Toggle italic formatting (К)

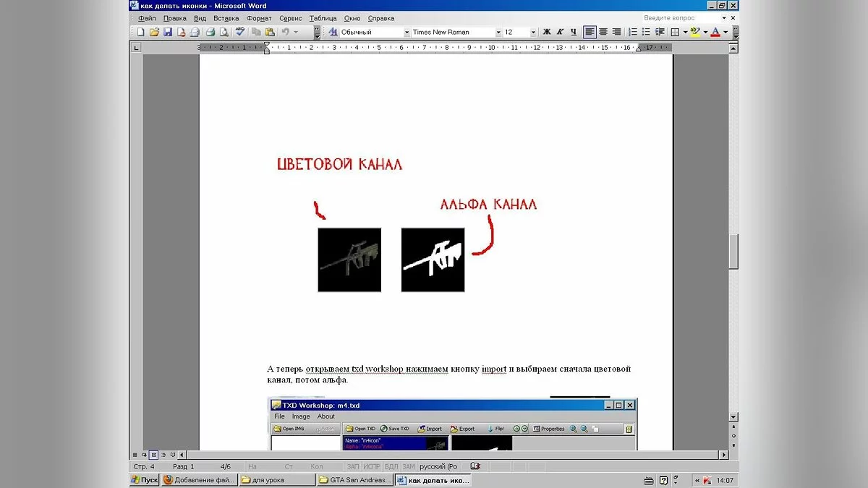click(x=560, y=32)
